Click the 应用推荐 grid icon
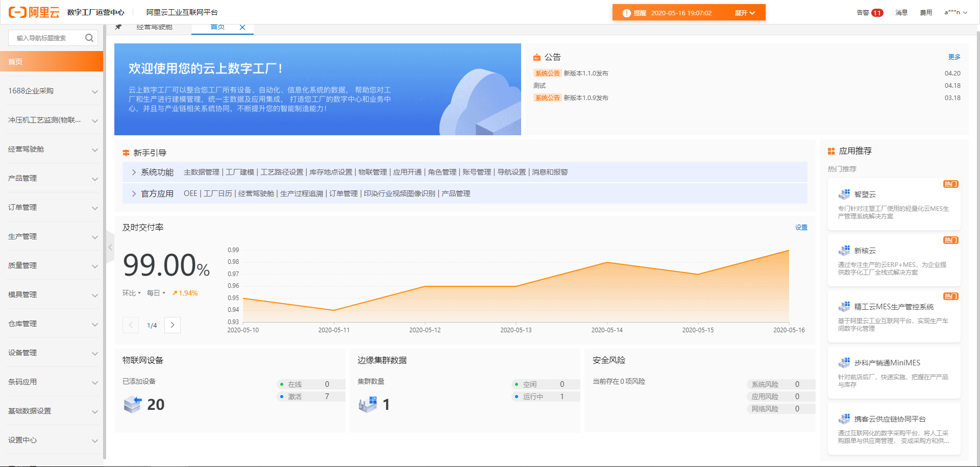 click(831, 151)
